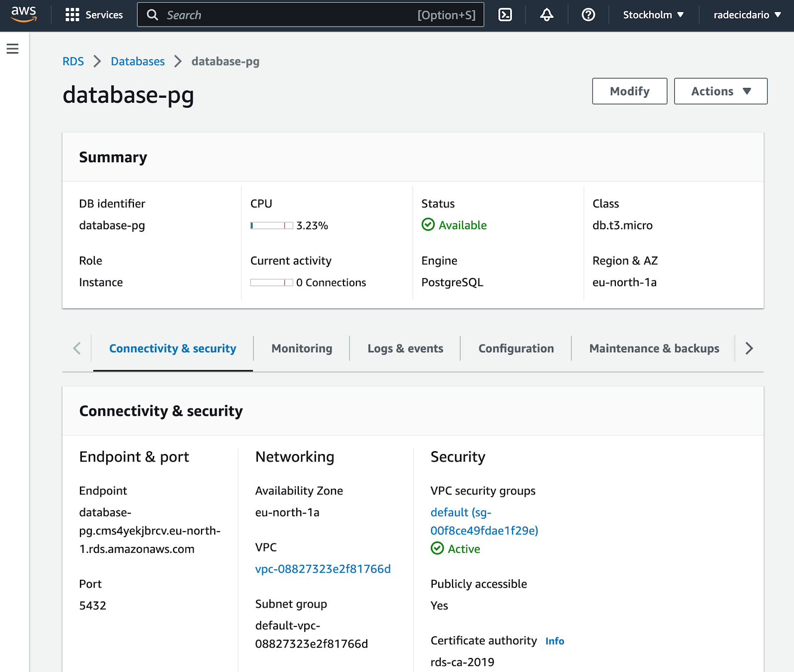Click the port value 5432
The width and height of the screenshot is (794, 672).
[93, 605]
